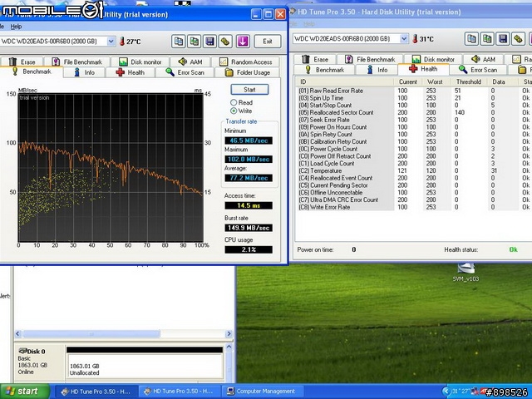Open File Benchmark tab in right HD Tune window

click(x=370, y=59)
